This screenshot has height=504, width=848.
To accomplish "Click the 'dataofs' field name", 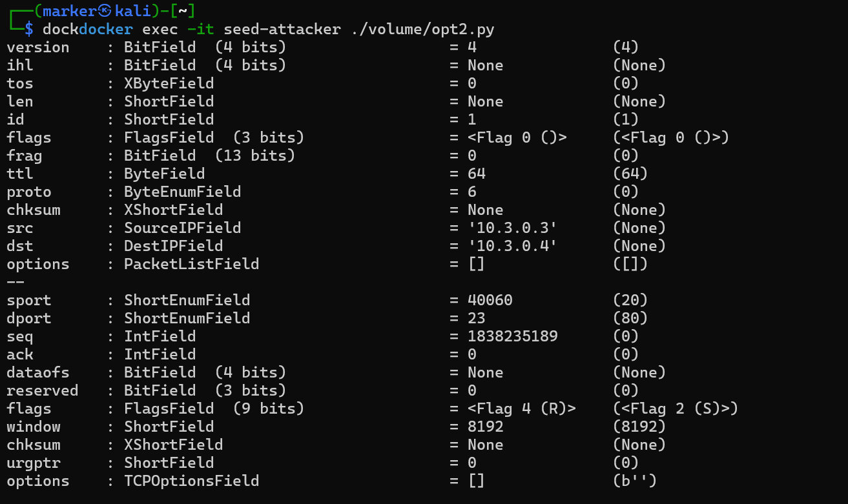I will pyautogui.click(x=38, y=372).
